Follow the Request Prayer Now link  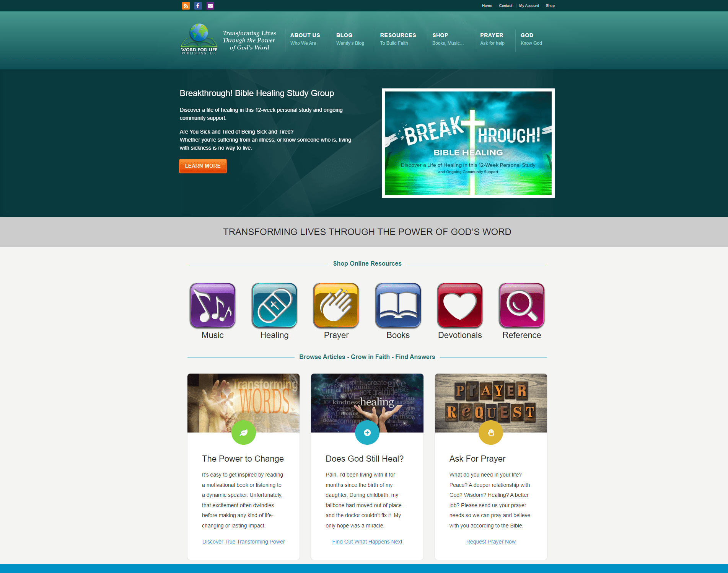pos(491,542)
